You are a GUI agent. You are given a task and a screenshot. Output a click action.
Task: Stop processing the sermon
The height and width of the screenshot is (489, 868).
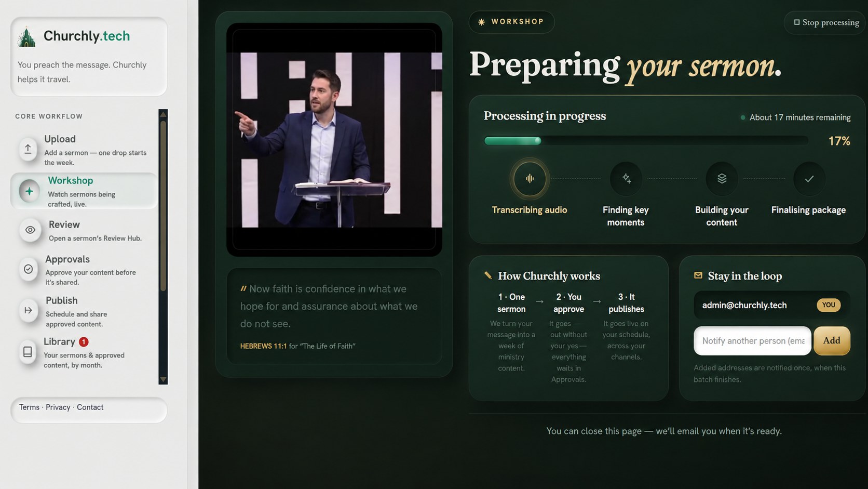pyautogui.click(x=826, y=22)
